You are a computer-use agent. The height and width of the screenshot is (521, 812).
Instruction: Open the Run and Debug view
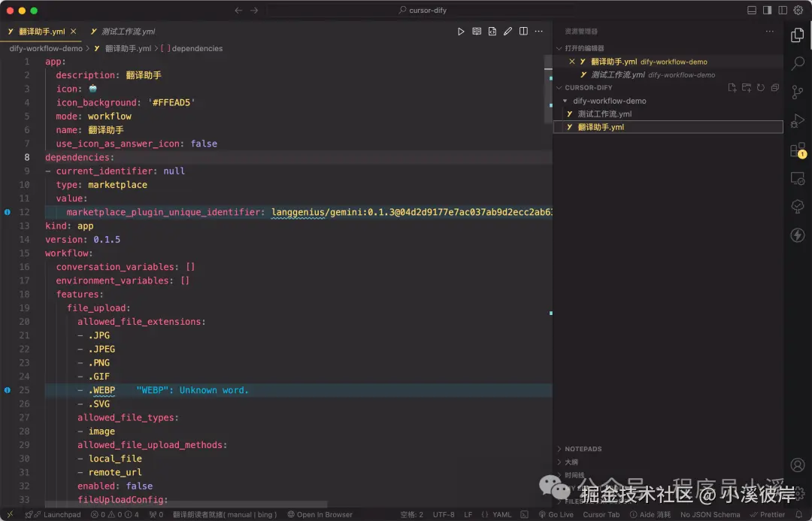798,121
